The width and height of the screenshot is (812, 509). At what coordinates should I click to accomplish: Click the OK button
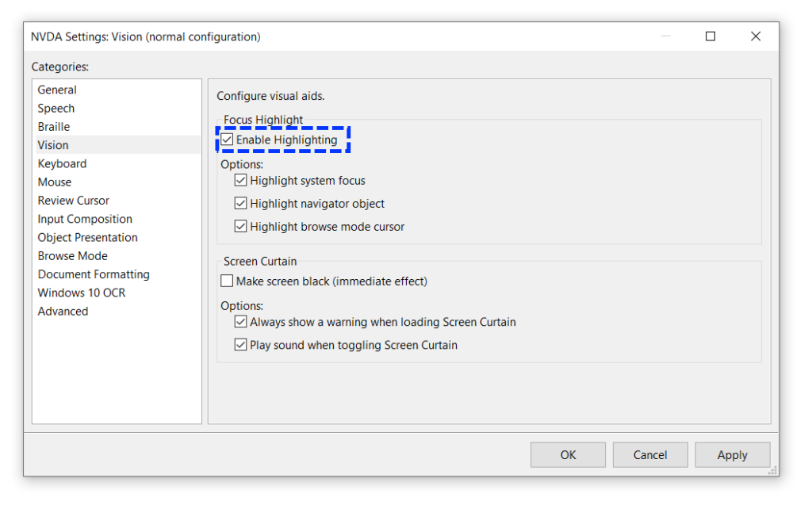(x=568, y=454)
